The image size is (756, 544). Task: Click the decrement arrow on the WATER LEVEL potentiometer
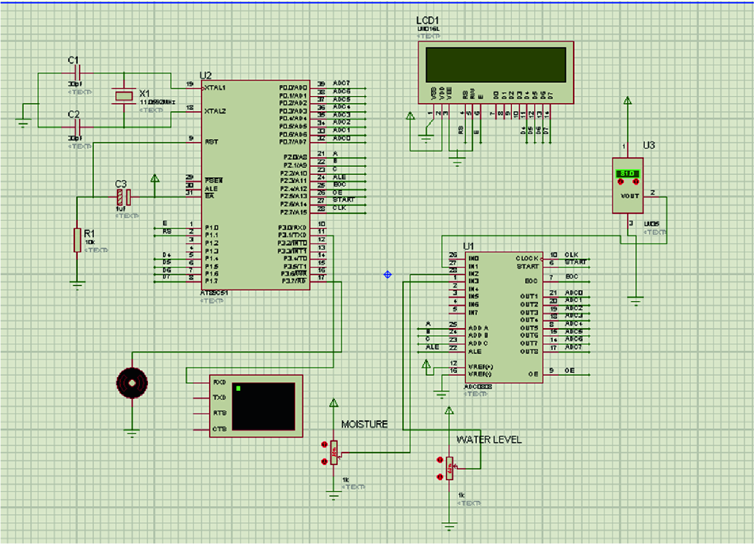[x=439, y=477]
